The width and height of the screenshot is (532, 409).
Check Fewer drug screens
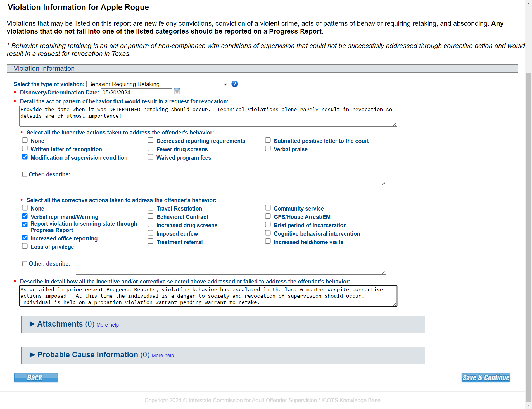pyautogui.click(x=151, y=148)
